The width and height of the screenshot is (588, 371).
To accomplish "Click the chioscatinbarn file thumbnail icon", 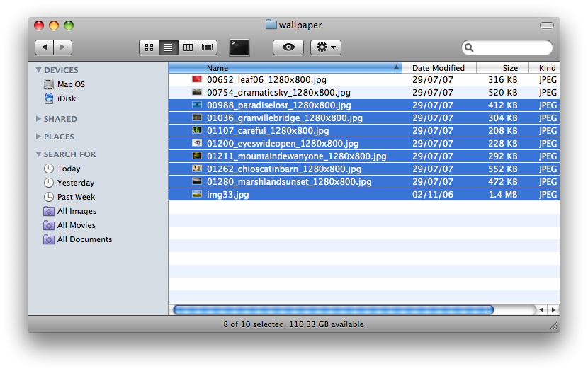I will point(197,169).
